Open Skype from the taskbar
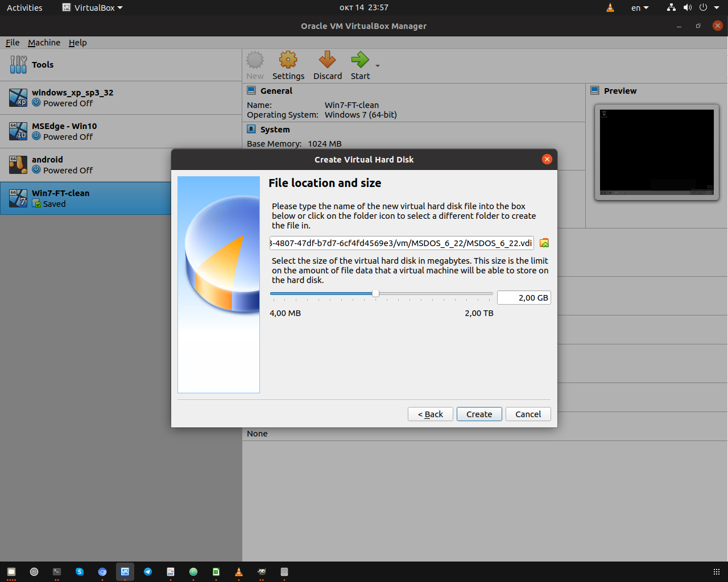 tap(80, 572)
